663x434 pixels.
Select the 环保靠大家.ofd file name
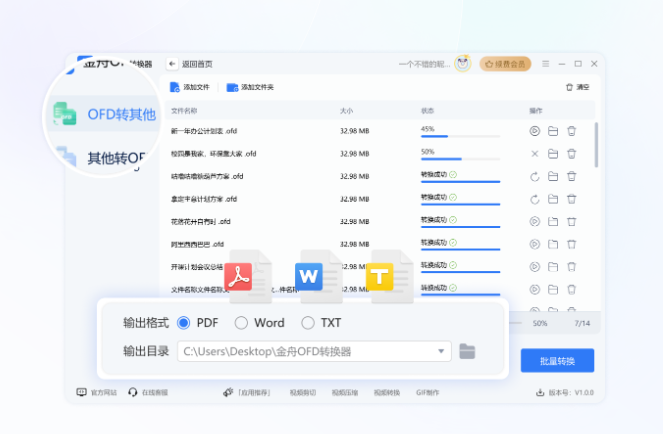click(x=214, y=154)
